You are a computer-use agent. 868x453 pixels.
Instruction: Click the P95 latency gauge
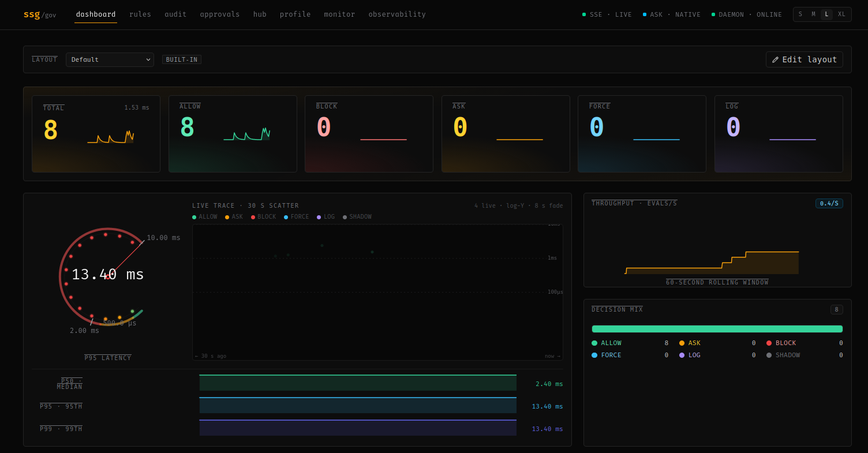(x=107, y=275)
